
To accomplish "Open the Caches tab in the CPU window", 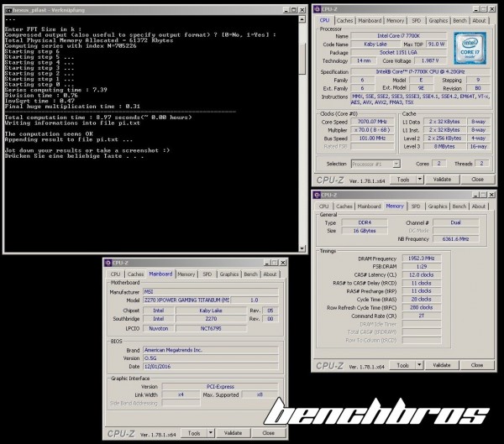I will (x=344, y=20).
